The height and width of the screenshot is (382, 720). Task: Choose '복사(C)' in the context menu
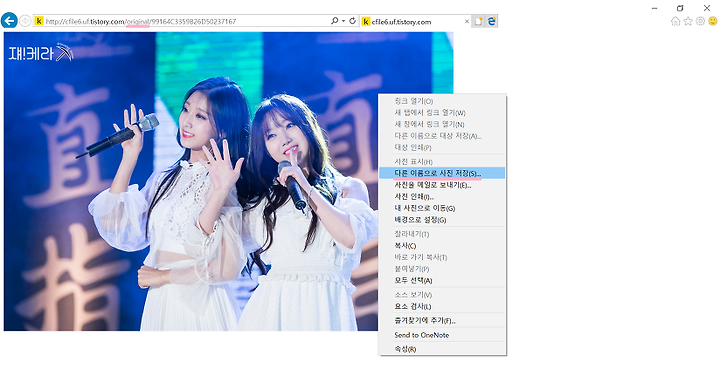[x=442, y=246]
